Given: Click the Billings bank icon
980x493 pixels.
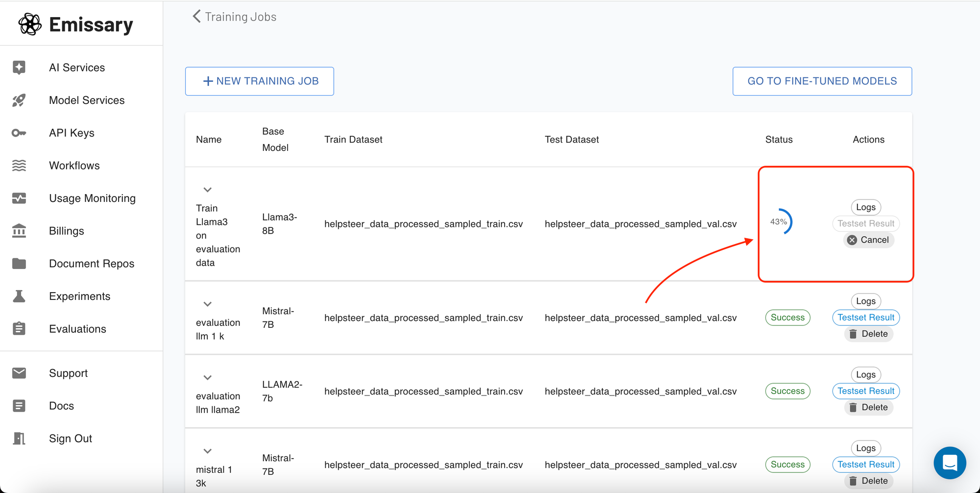Looking at the screenshot, I should pos(19,231).
